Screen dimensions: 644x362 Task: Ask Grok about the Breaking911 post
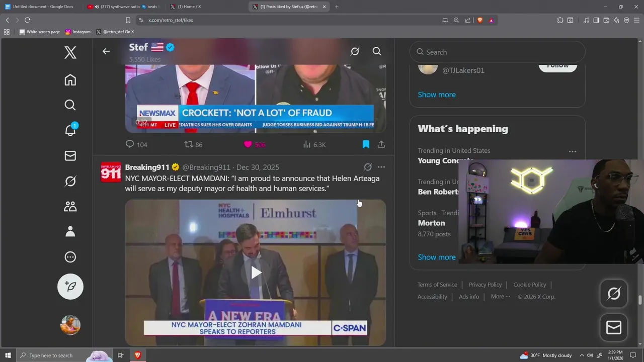(x=368, y=167)
